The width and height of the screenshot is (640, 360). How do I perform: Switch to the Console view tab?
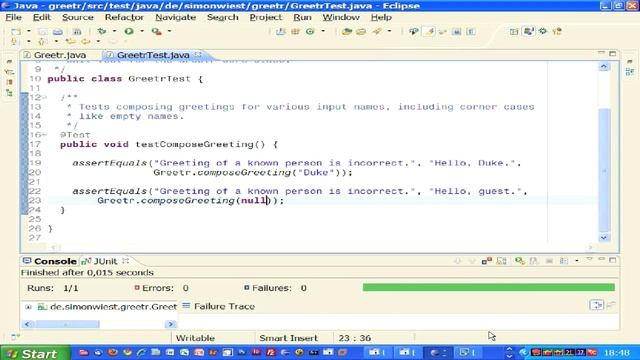coord(50,261)
